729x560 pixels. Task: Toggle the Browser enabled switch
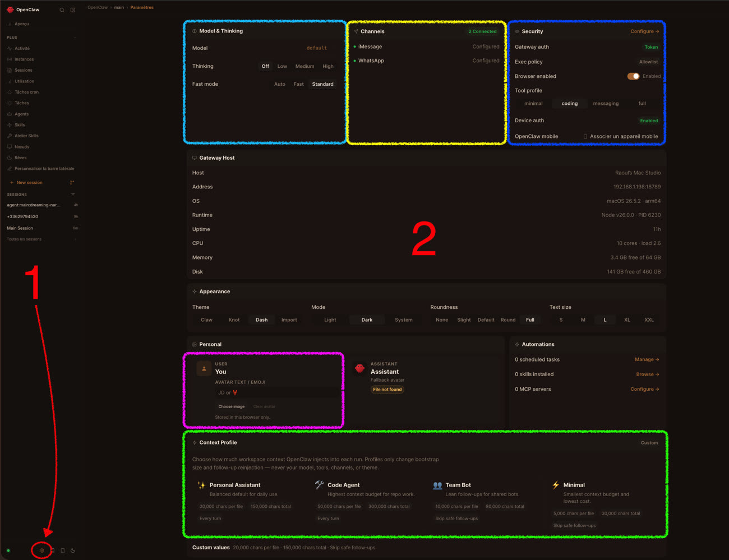pyautogui.click(x=633, y=76)
